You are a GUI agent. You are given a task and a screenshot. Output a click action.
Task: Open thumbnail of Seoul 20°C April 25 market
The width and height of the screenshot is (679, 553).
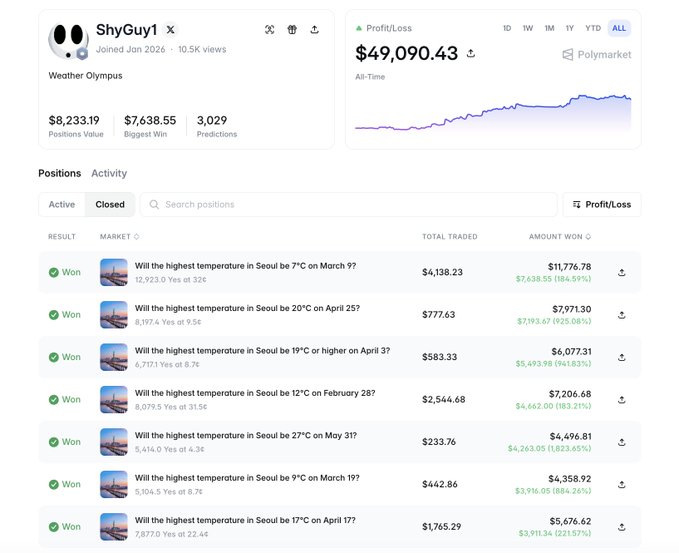pyautogui.click(x=114, y=315)
